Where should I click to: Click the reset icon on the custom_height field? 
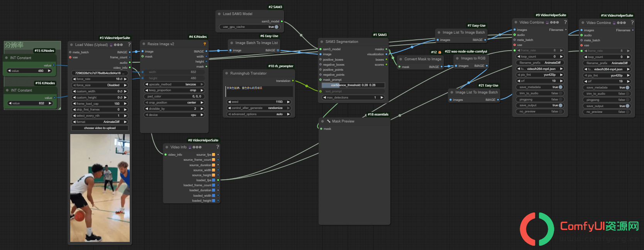(121, 97)
